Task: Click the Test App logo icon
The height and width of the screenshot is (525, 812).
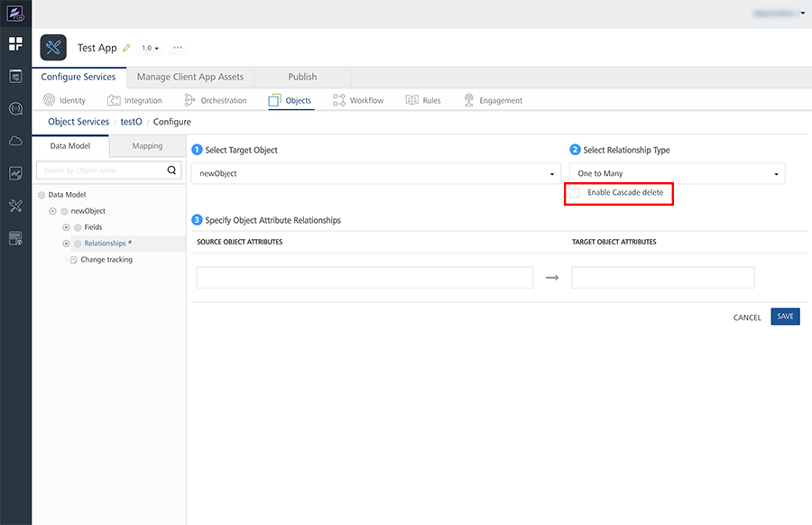Action: click(53, 48)
